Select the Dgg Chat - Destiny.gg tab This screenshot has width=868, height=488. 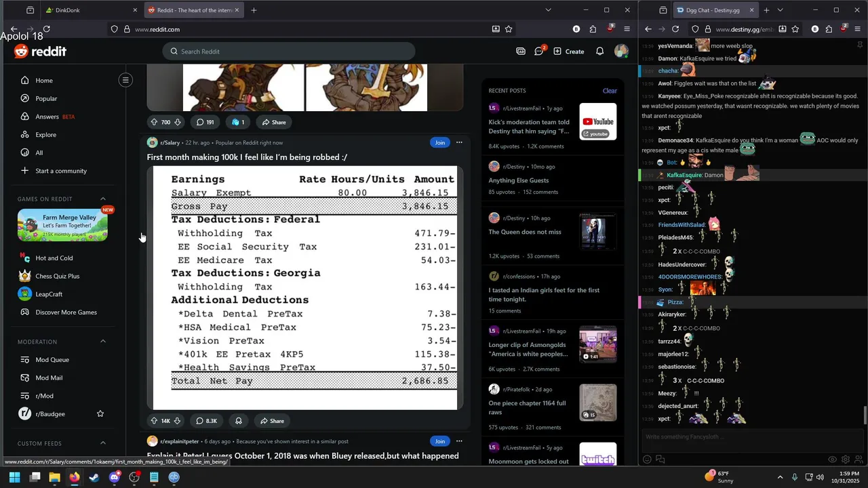(x=715, y=10)
